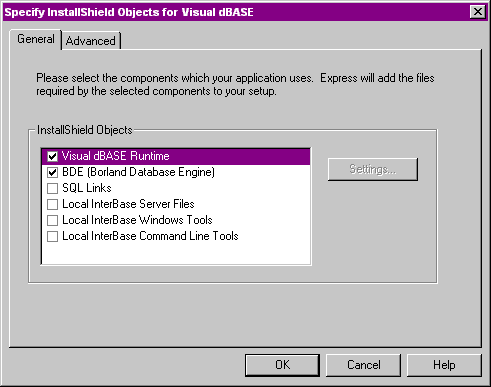
Task: Pick Local InterBase Command Line Tools text
Action: tap(150, 236)
